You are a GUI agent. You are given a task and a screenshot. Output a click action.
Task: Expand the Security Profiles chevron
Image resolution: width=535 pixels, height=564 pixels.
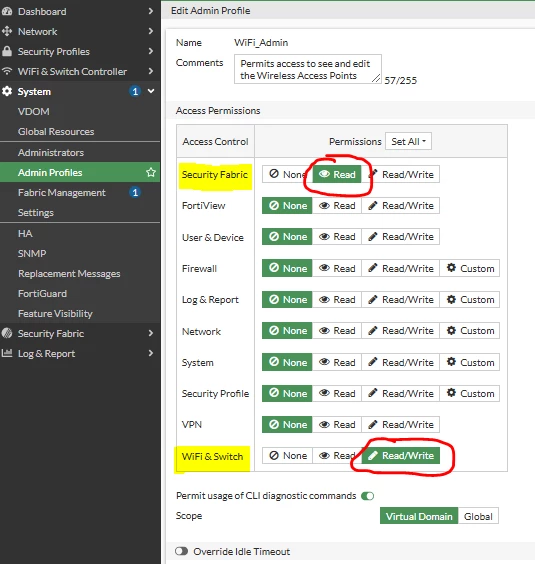pyautogui.click(x=151, y=51)
